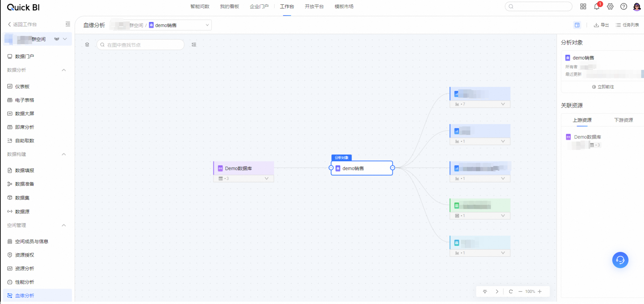This screenshot has width=644, height=304.
Task: Toggle the light bulb highlight option
Action: pyautogui.click(x=485, y=291)
